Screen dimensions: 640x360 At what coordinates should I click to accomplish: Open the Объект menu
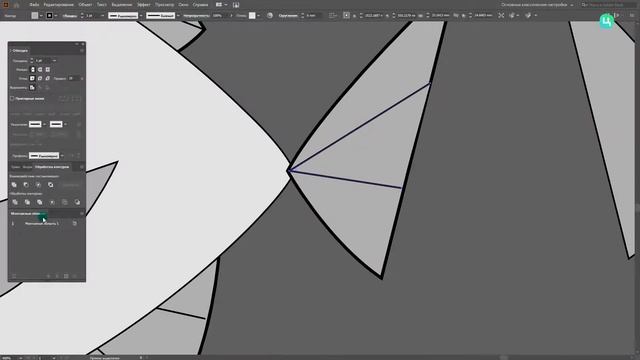[85, 4]
